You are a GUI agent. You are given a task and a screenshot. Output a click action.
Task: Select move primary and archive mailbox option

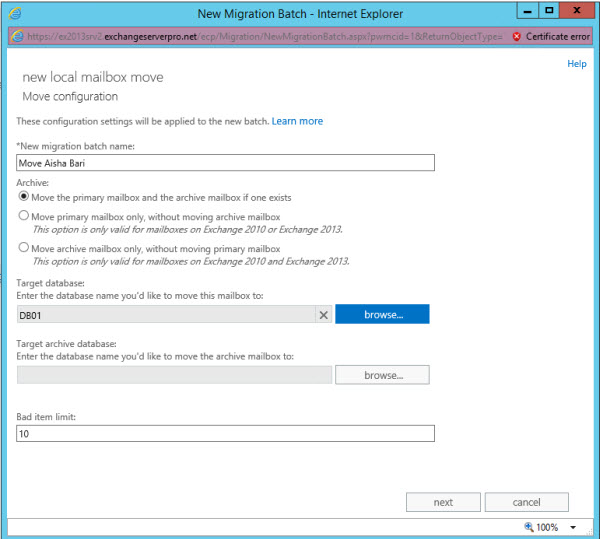pos(24,197)
